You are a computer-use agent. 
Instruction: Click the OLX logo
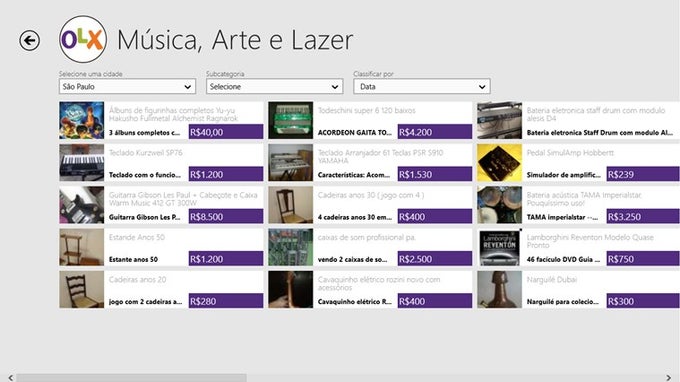(x=83, y=39)
